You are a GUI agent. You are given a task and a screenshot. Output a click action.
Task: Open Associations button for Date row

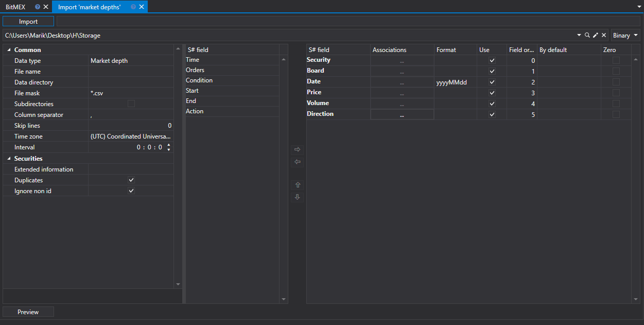pyautogui.click(x=402, y=82)
